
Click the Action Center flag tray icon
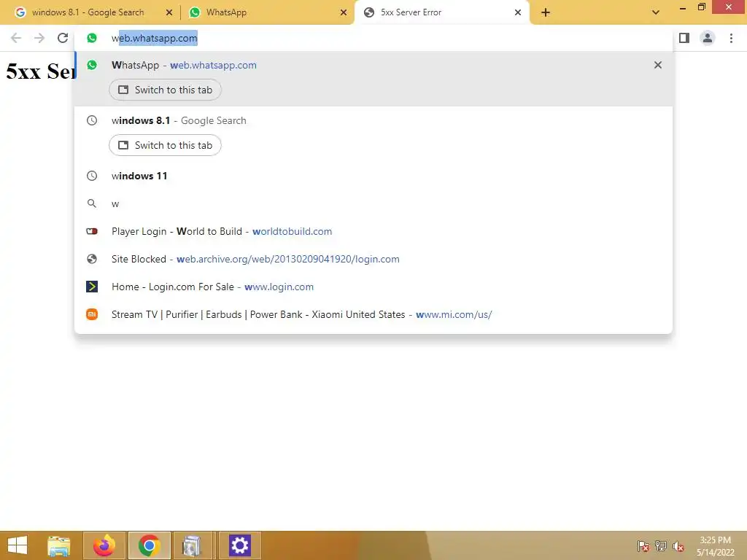pos(643,546)
